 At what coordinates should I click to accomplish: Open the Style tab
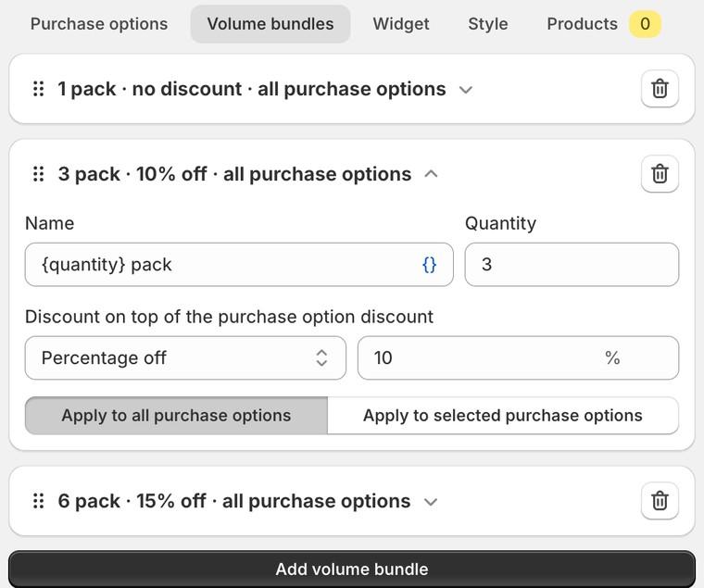tap(488, 24)
